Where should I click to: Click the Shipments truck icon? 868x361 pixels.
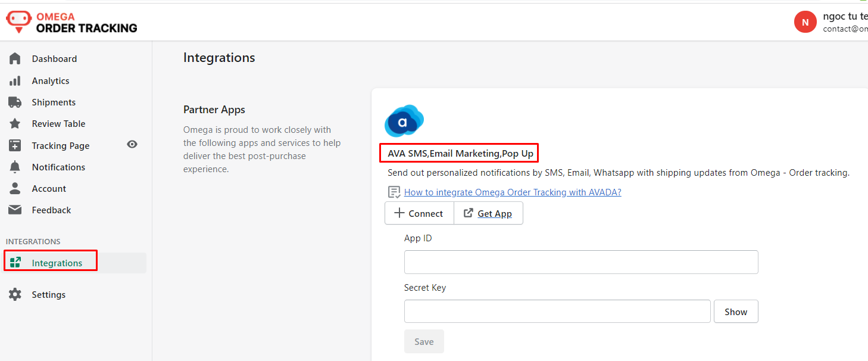(15, 102)
